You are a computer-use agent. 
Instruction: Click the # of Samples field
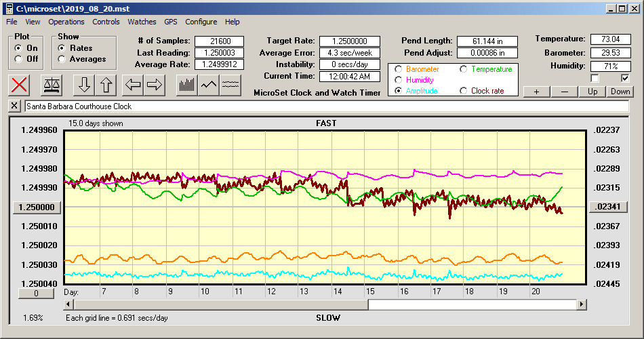click(x=220, y=41)
